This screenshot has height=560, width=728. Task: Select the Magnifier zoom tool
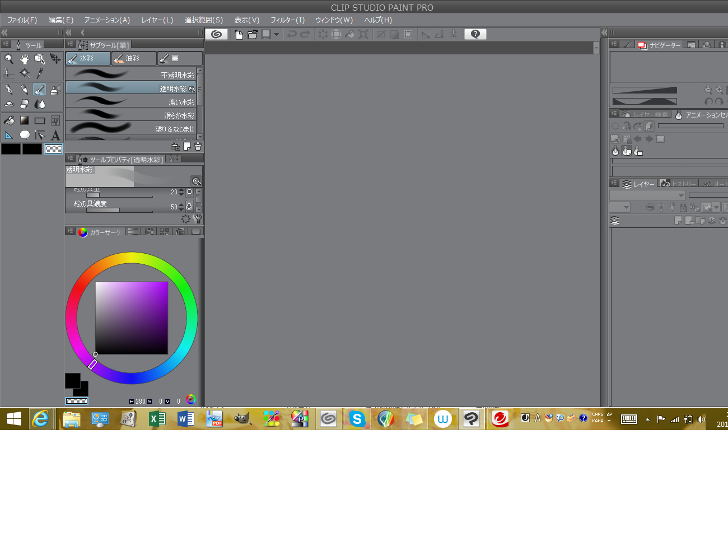pos(9,59)
